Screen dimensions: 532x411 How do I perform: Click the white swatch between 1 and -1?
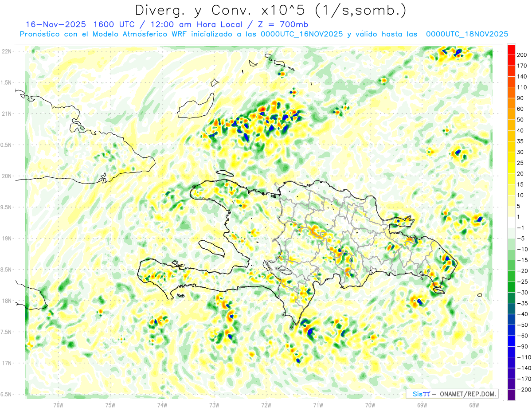(511, 222)
